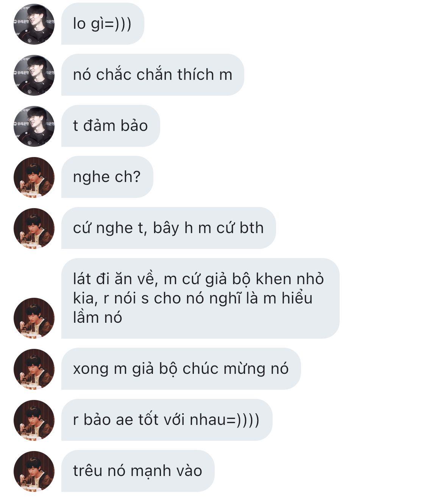
Task: Tap avatar beside the "lát đi ăn về" message
Action: (34, 318)
